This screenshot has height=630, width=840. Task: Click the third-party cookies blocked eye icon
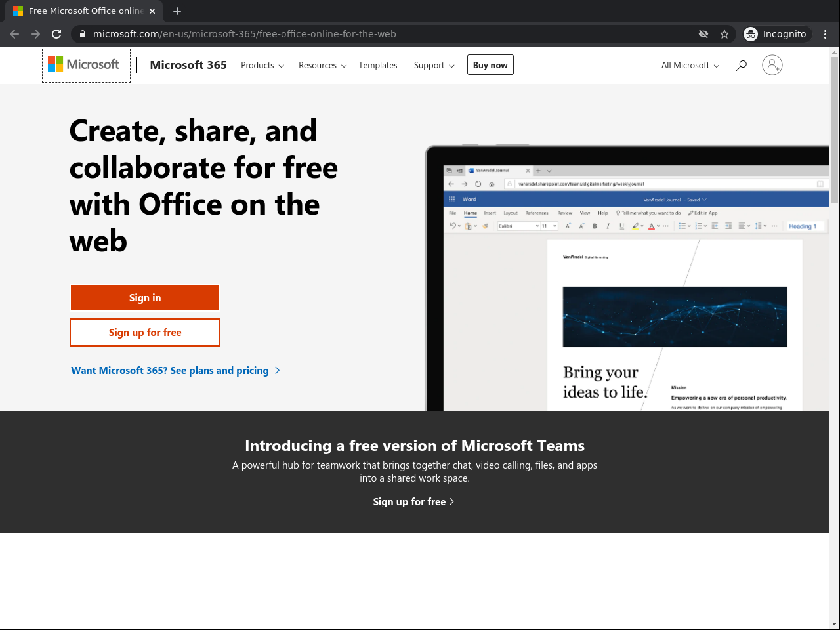click(703, 34)
